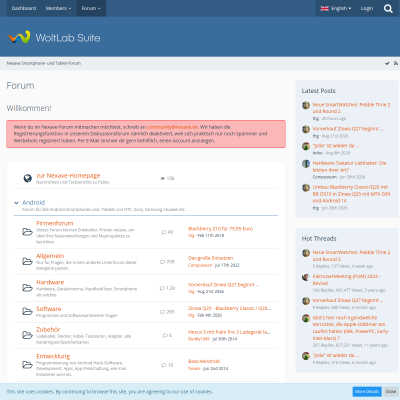
Task: Open the Android category link
Action: (33, 203)
